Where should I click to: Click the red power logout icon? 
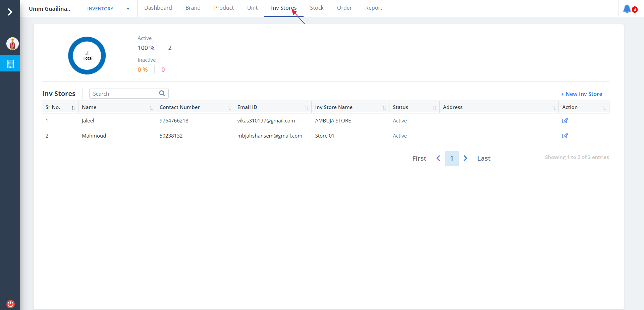pyautogui.click(x=10, y=304)
